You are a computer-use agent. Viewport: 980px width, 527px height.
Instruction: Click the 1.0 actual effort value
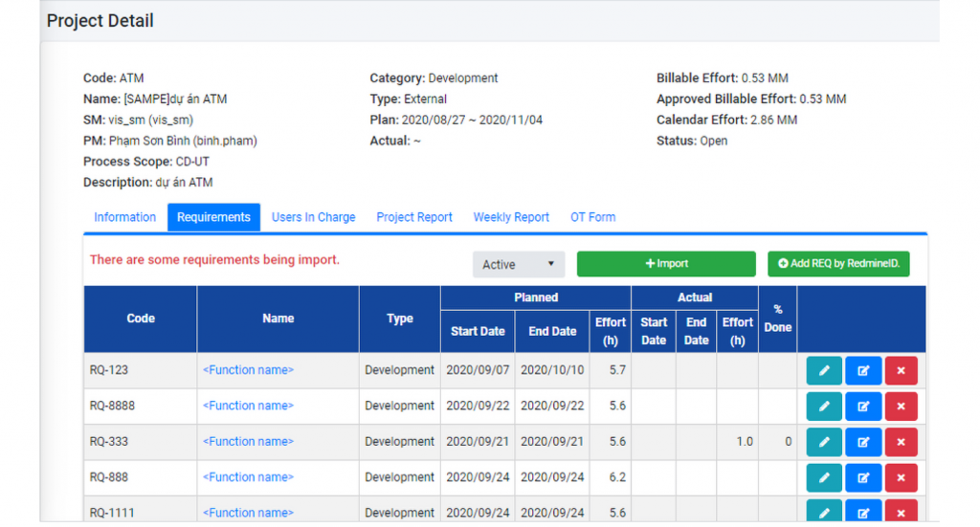[x=745, y=442]
